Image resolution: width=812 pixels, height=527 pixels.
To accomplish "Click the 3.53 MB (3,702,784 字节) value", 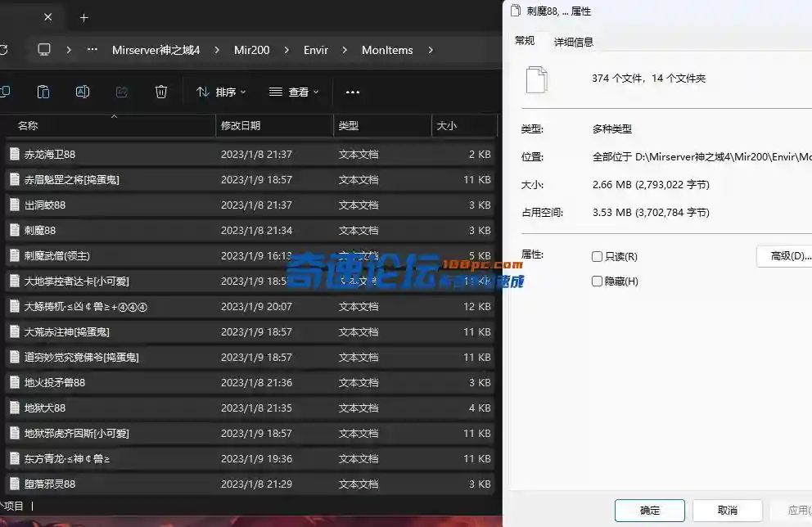I will [651, 212].
